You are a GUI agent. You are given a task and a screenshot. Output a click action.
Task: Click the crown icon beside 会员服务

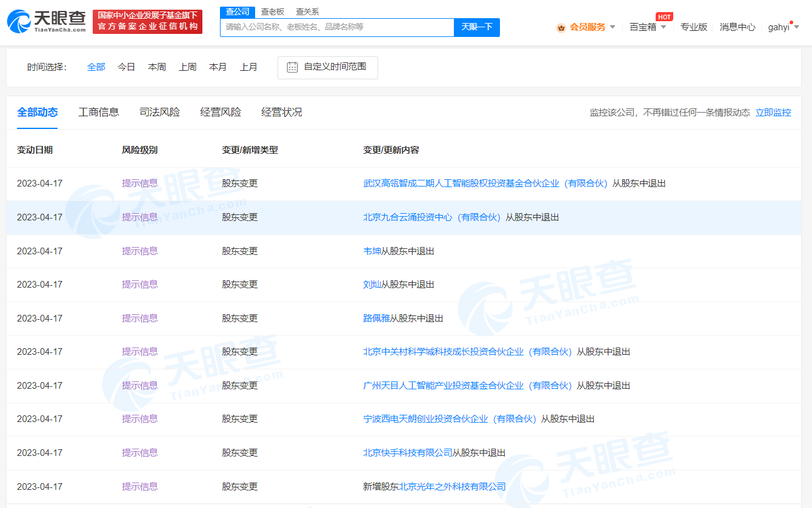click(561, 27)
